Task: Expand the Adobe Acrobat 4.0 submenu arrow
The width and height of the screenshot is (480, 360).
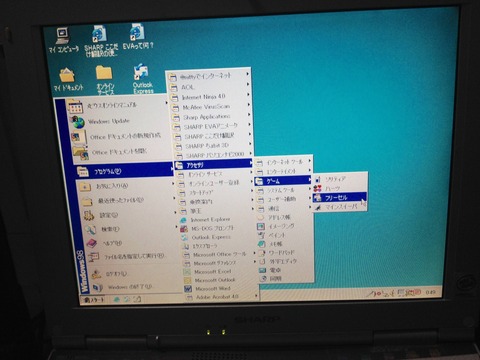Action: tap(256, 296)
